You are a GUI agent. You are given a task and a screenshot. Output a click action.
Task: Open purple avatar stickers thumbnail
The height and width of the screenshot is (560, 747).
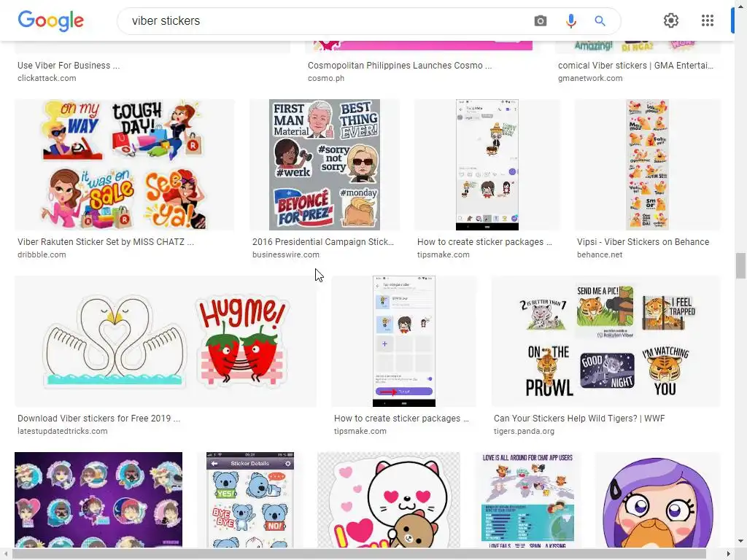pyautogui.click(x=98, y=499)
